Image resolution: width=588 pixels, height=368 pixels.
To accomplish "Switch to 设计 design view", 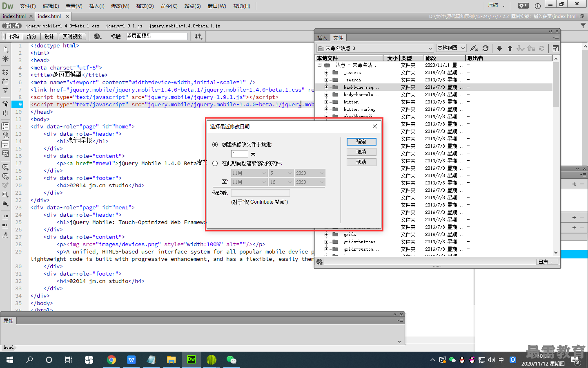I will click(x=49, y=36).
